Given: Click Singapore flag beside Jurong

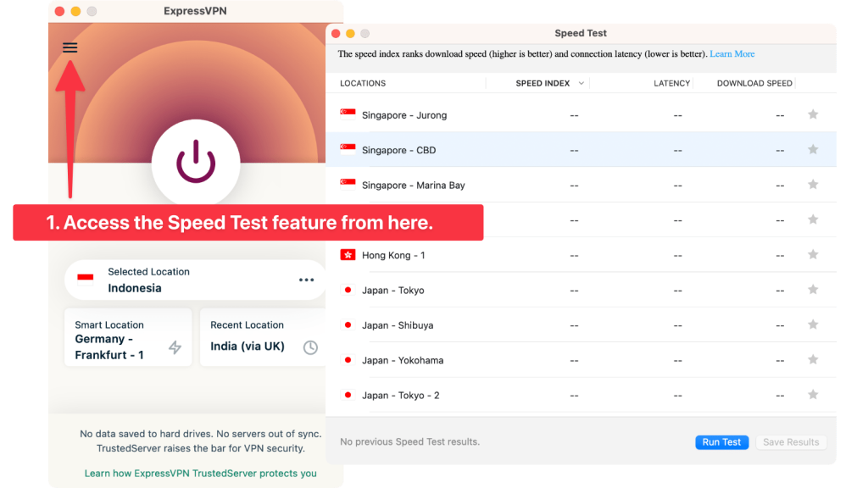Looking at the screenshot, I should (x=348, y=114).
